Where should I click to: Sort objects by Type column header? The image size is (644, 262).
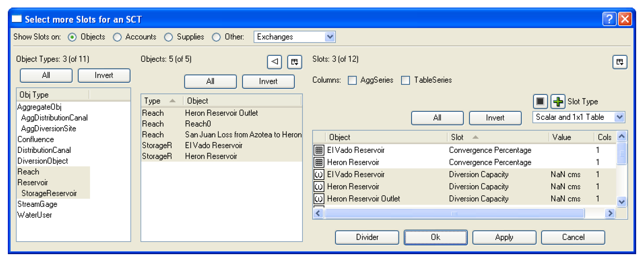click(162, 101)
